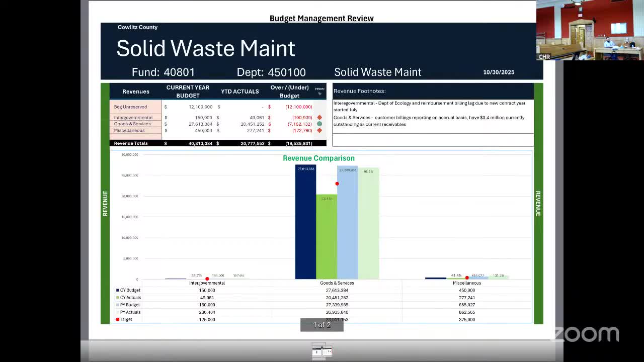Click the navy PY Budget color swatch
This screenshot has height=362, width=644.
pyautogui.click(x=117, y=305)
